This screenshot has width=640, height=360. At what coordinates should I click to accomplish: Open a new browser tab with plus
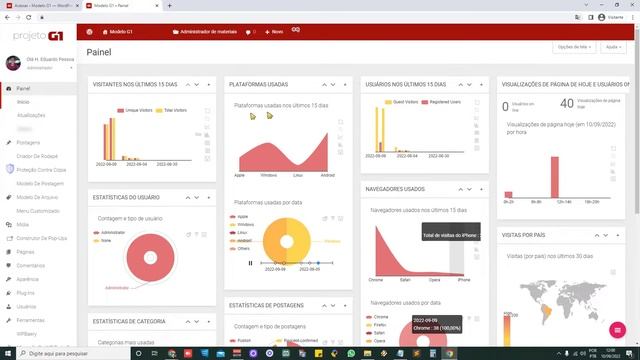169,6
